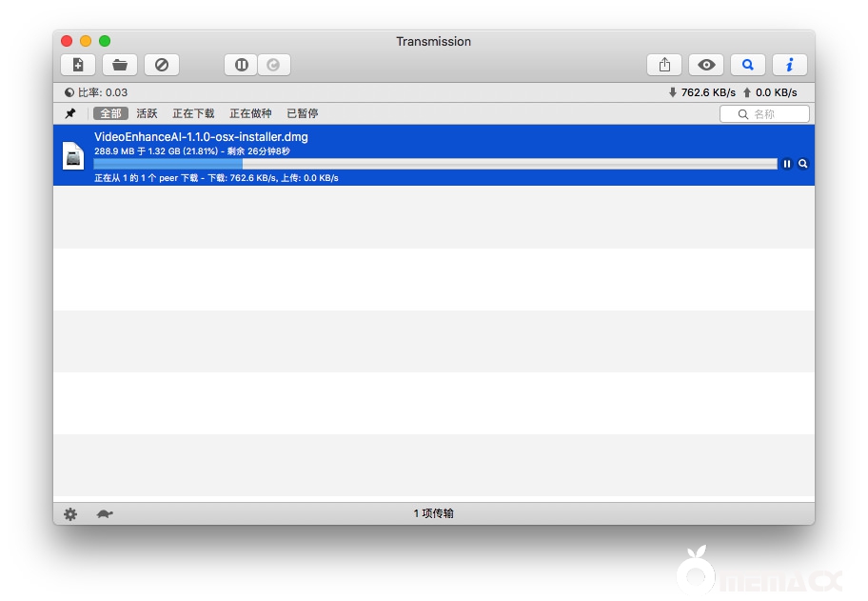Show the 全部 (All) transfers filter
The image size is (868, 601).
click(110, 113)
